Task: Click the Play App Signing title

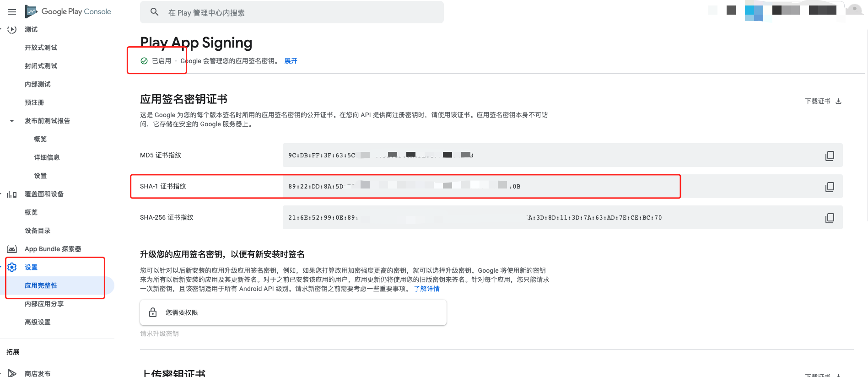Action: coord(196,43)
